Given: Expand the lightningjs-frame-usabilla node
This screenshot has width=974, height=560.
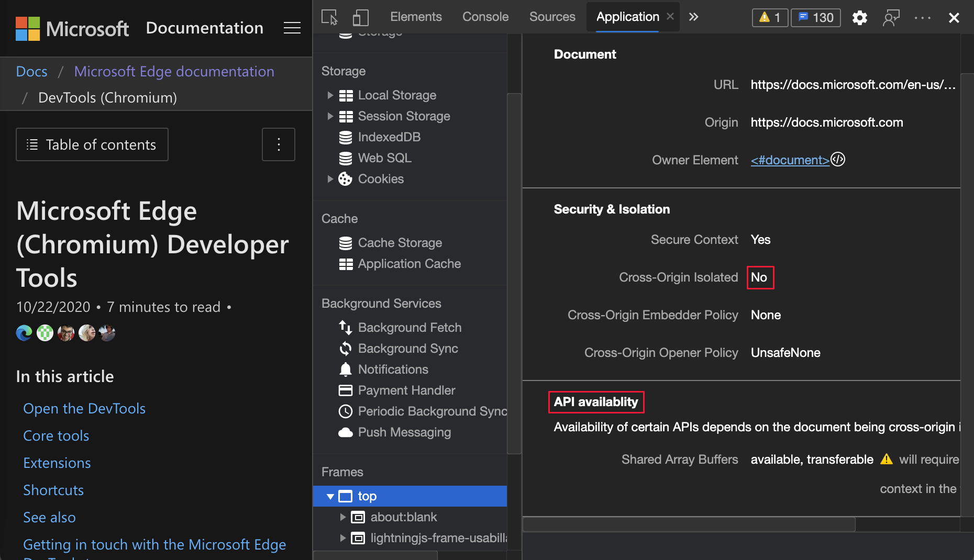Looking at the screenshot, I should [342, 538].
